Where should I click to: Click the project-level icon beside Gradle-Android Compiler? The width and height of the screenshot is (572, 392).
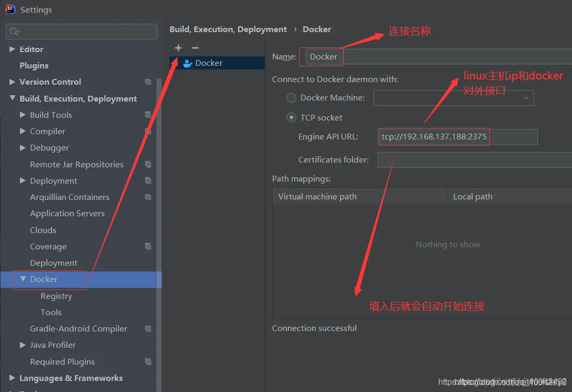tap(148, 328)
